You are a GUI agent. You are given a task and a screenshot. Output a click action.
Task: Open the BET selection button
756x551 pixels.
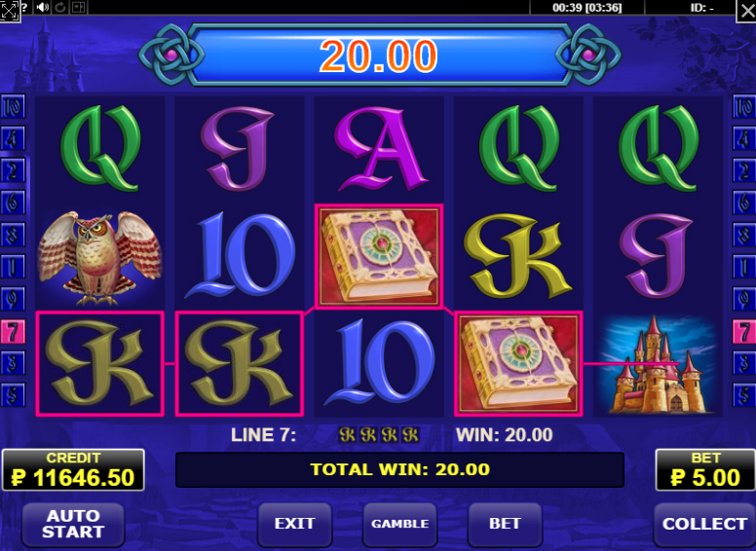click(x=505, y=524)
